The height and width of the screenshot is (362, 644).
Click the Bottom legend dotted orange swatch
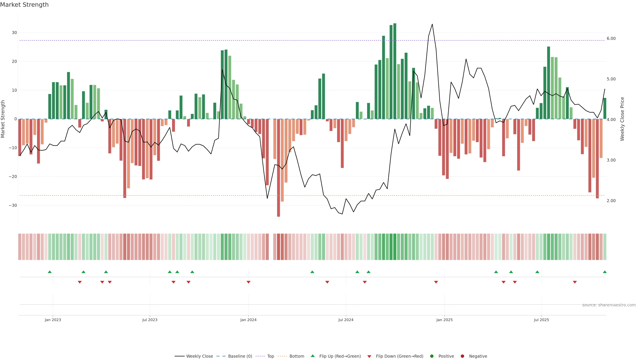click(282, 356)
